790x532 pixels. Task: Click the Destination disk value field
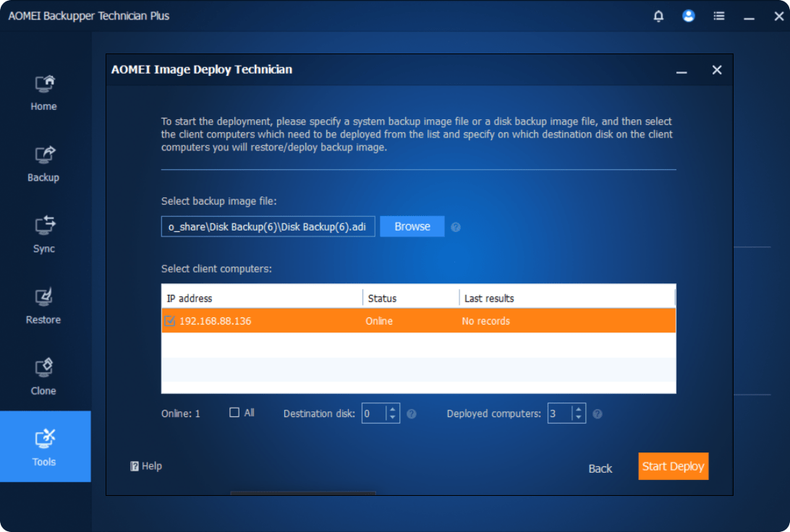[x=374, y=413]
